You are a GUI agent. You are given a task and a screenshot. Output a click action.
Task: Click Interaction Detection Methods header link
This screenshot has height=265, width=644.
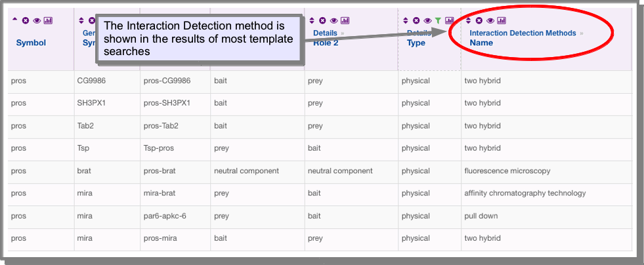tap(523, 33)
